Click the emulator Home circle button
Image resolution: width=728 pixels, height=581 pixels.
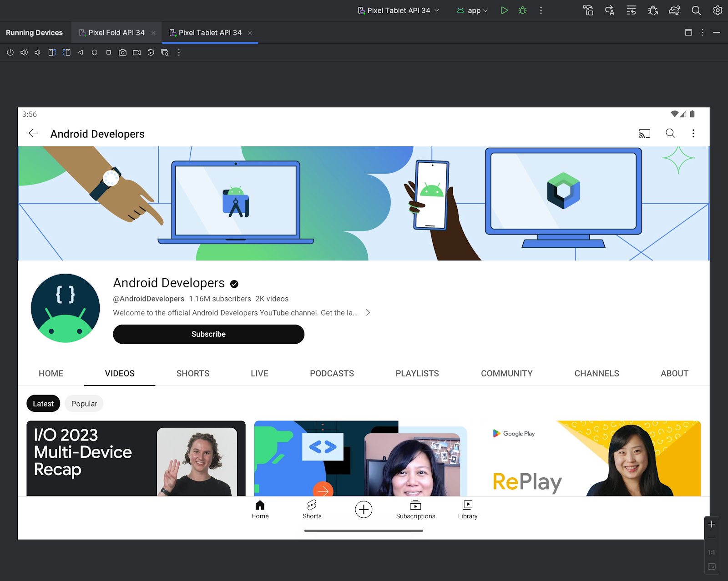pos(95,53)
